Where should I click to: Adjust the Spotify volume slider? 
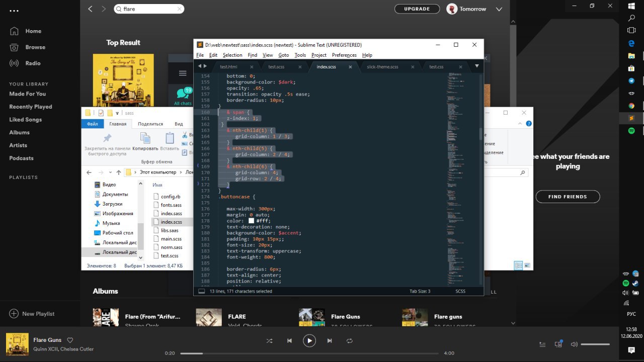(595, 344)
